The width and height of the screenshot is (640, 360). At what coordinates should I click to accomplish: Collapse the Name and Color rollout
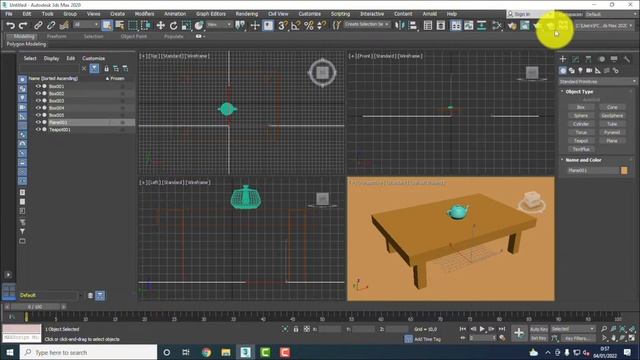click(x=583, y=160)
